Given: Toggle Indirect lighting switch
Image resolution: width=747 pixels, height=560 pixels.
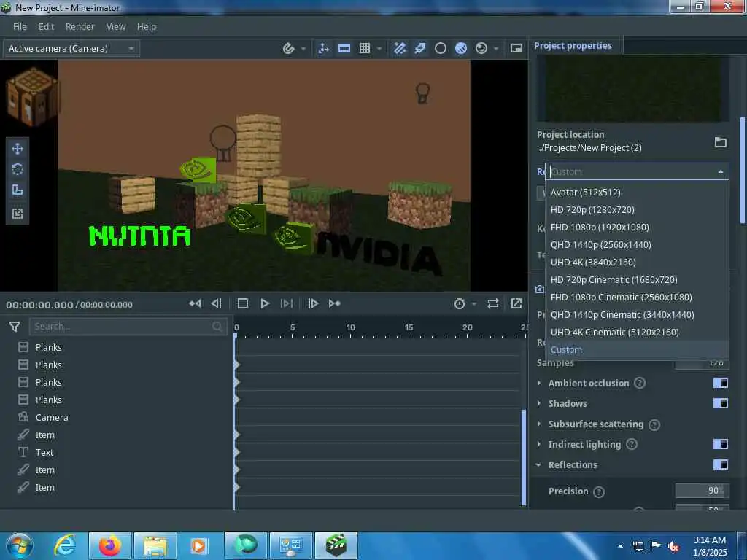Looking at the screenshot, I should (x=720, y=444).
